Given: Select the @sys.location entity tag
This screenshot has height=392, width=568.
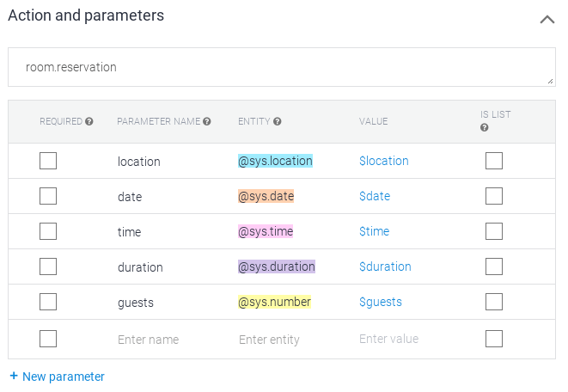Looking at the screenshot, I should click(x=275, y=161).
